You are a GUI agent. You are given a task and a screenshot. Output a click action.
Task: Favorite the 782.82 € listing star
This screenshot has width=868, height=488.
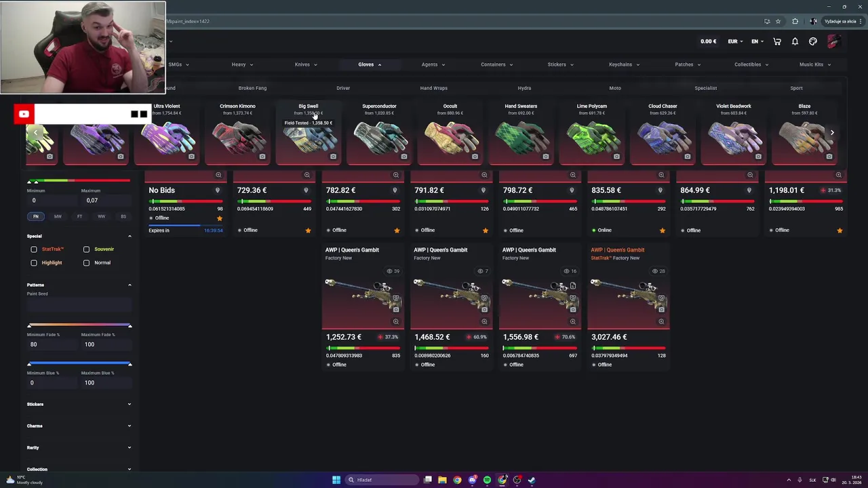pyautogui.click(x=397, y=230)
